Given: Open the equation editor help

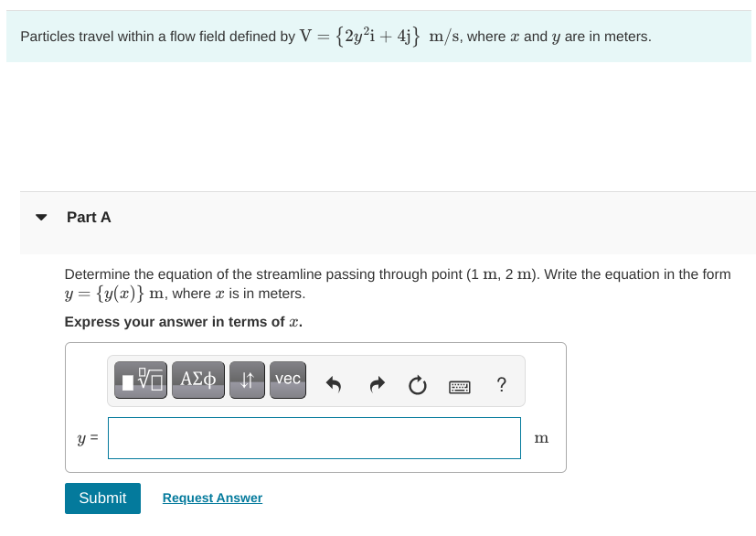Looking at the screenshot, I should tap(501, 385).
